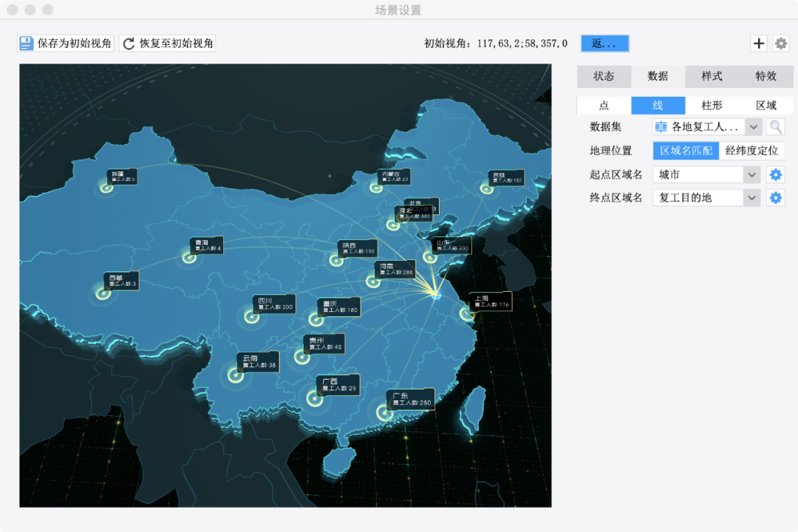Click the restore initial view refresh icon

(129, 44)
